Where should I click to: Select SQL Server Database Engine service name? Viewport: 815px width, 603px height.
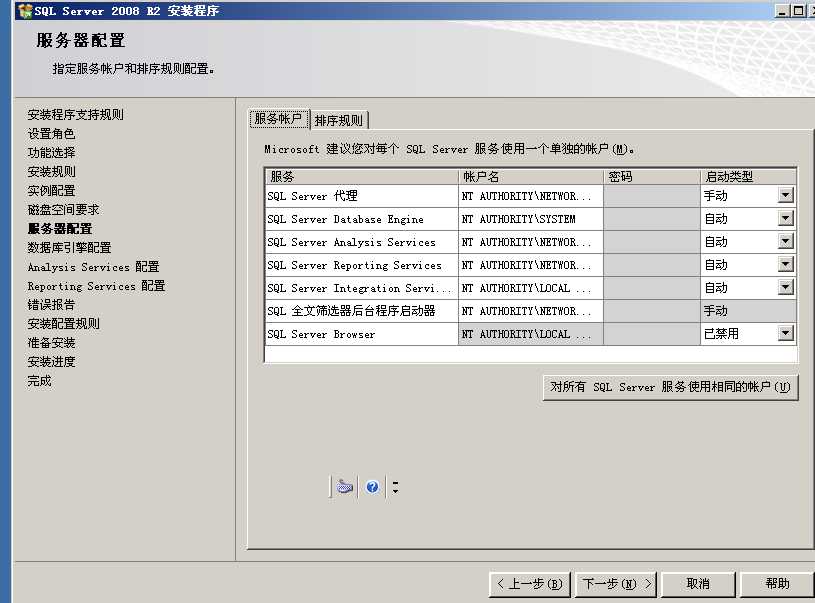[x=362, y=219]
